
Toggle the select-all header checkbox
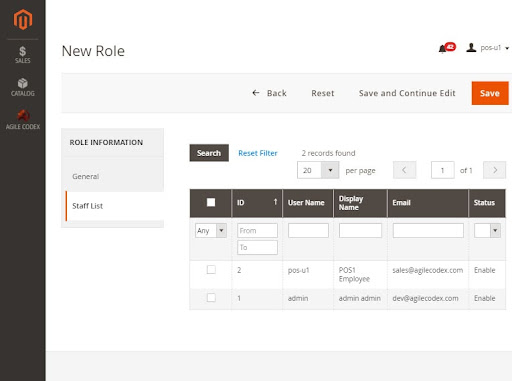pos(211,202)
